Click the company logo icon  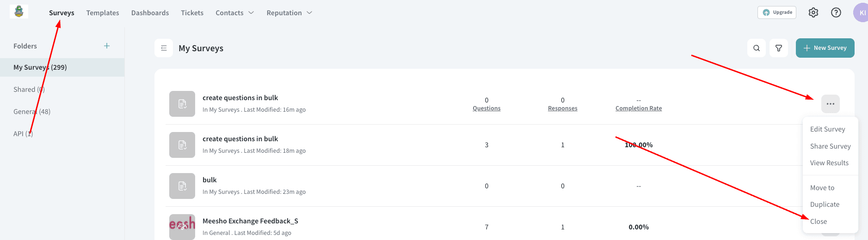tap(19, 12)
